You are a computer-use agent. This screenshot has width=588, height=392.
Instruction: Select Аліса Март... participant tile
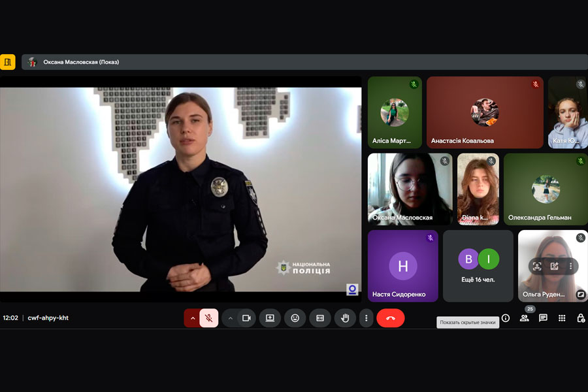(395, 112)
